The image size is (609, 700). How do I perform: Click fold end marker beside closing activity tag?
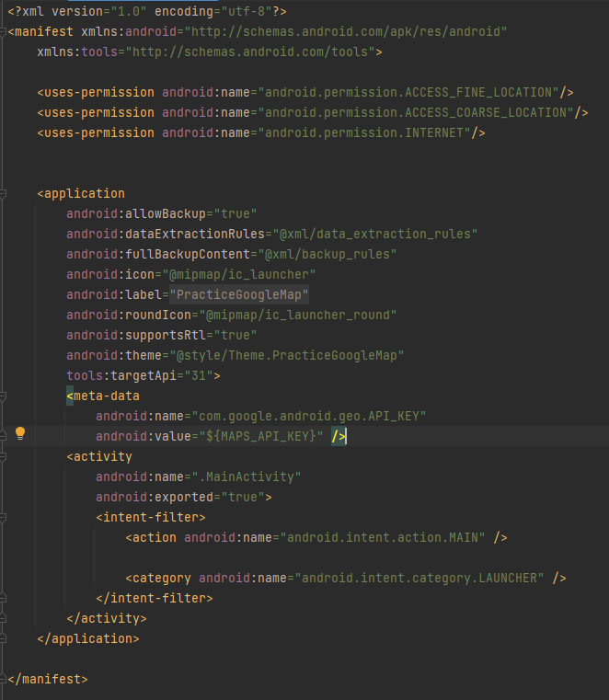pos(2,618)
